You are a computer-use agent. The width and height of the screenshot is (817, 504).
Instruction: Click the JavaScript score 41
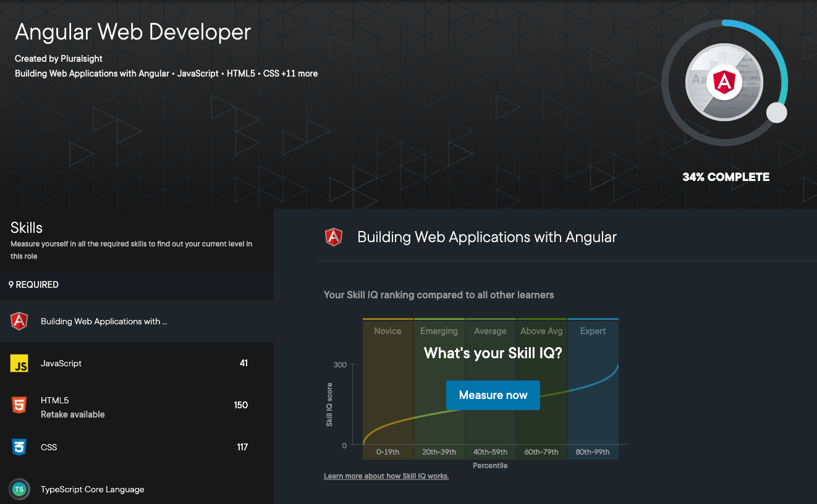click(243, 363)
